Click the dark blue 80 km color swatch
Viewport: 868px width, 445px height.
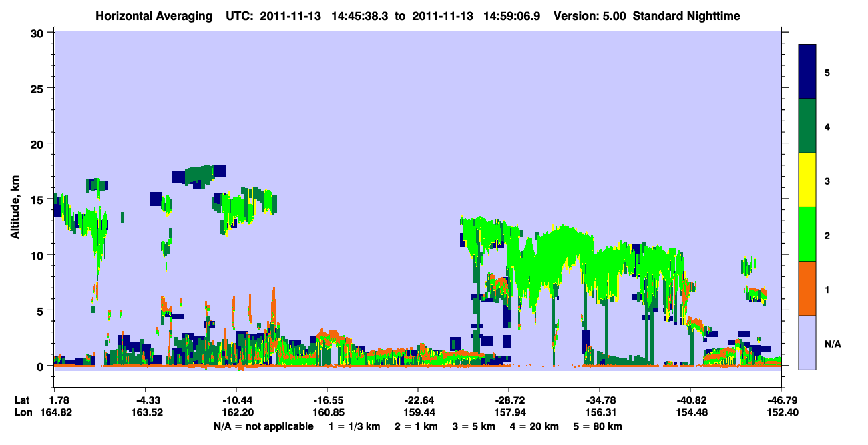click(807, 72)
